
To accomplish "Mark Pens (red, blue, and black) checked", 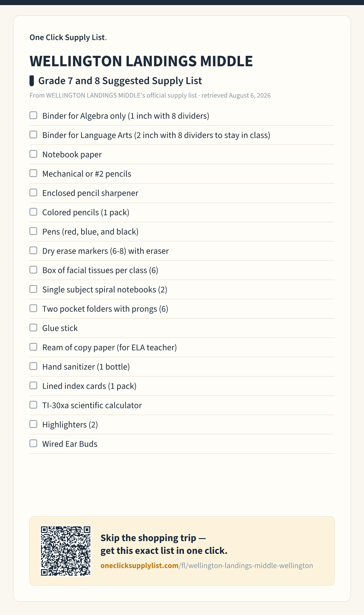I will [33, 231].
